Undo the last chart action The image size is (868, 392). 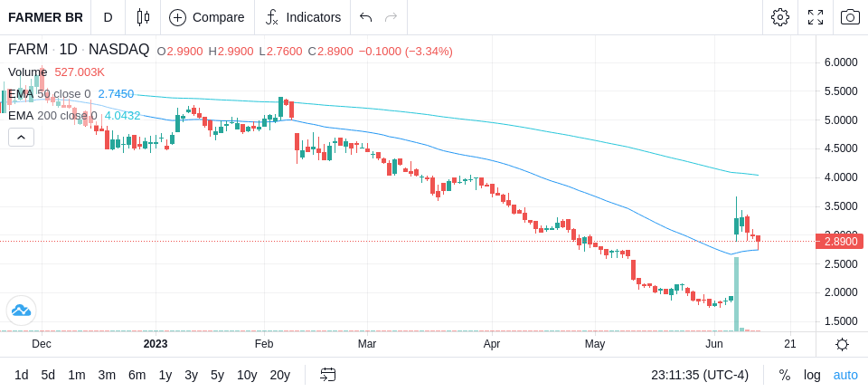click(x=365, y=17)
